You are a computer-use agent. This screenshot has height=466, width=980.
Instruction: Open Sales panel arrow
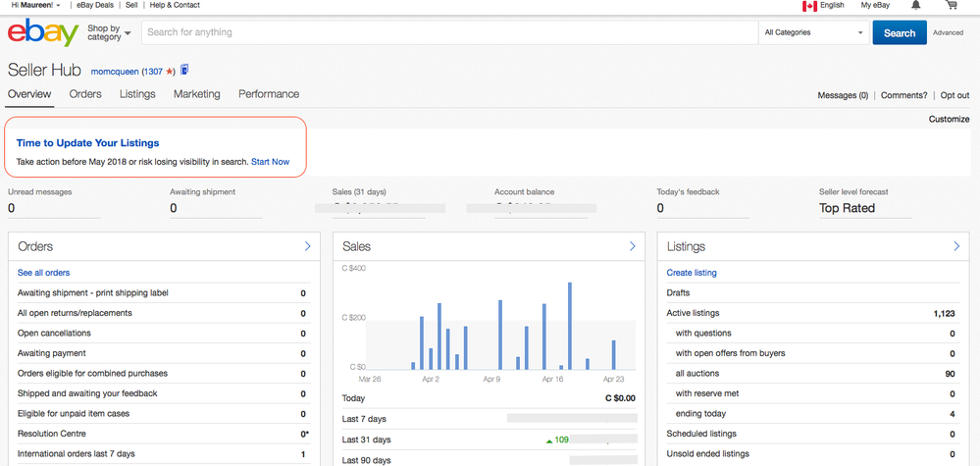click(632, 246)
